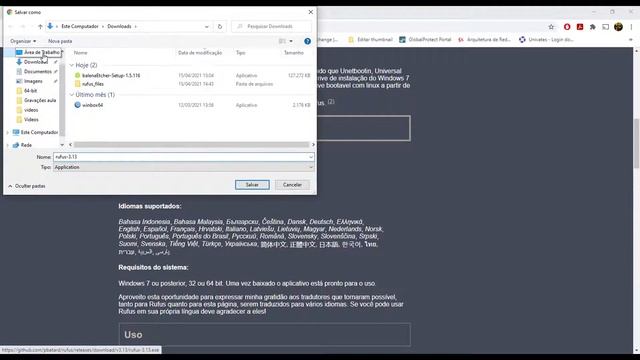Screen dimensions: 640x360
Task: Select the balenaEtcher-Setup-1.5.116 file name
Action: coord(111,76)
